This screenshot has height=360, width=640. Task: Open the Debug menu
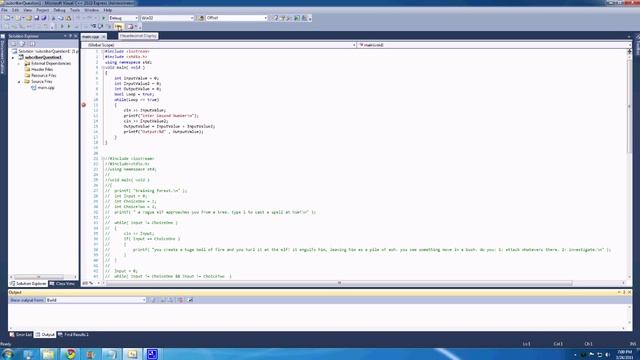coord(60,10)
